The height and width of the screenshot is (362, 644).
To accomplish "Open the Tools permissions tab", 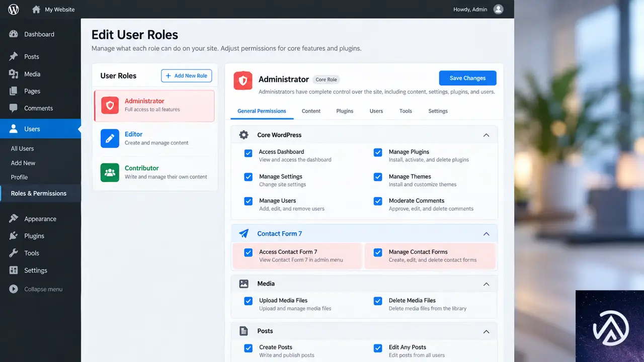I will pos(406,111).
